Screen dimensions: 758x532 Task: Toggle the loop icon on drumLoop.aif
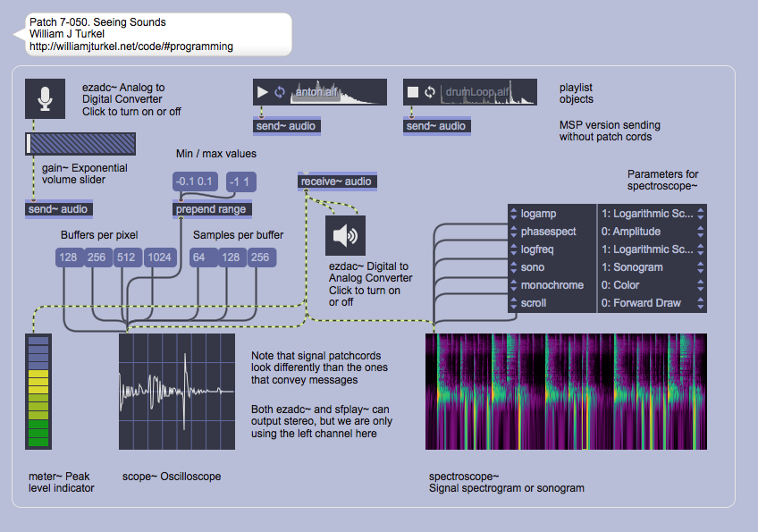pyautogui.click(x=430, y=92)
